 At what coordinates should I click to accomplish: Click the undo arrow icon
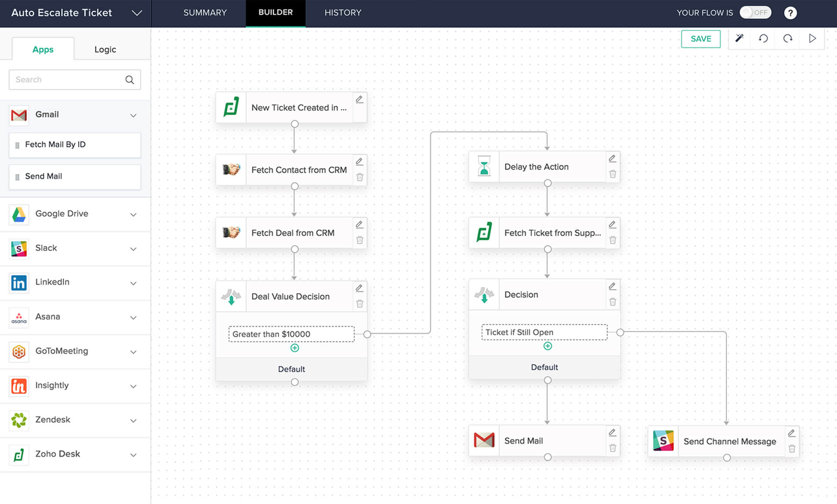[763, 38]
